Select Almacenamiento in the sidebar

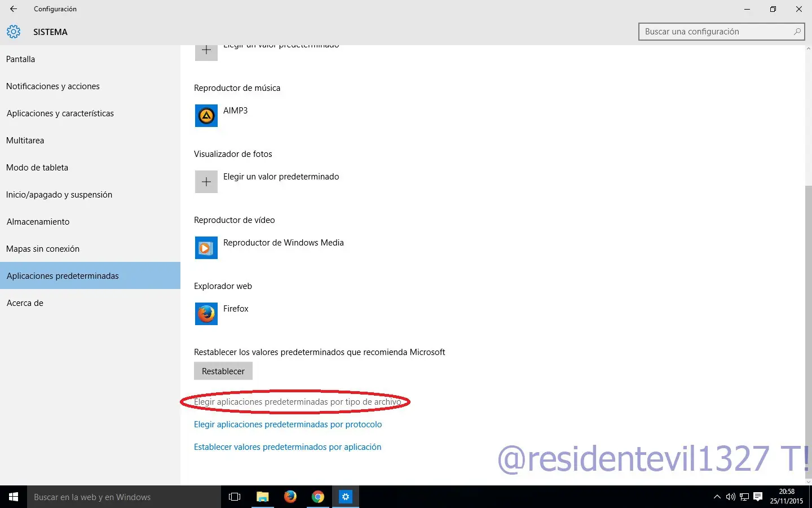90,222
